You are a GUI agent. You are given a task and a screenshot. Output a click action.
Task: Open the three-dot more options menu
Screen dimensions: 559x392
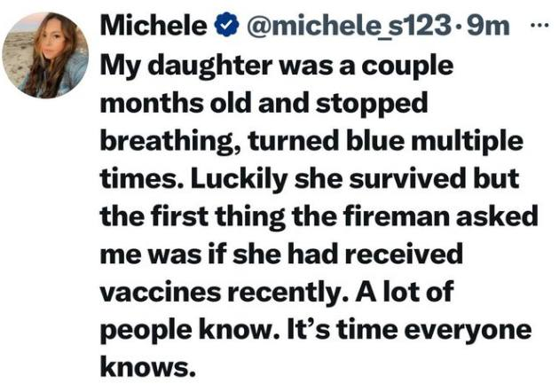tap(539, 26)
